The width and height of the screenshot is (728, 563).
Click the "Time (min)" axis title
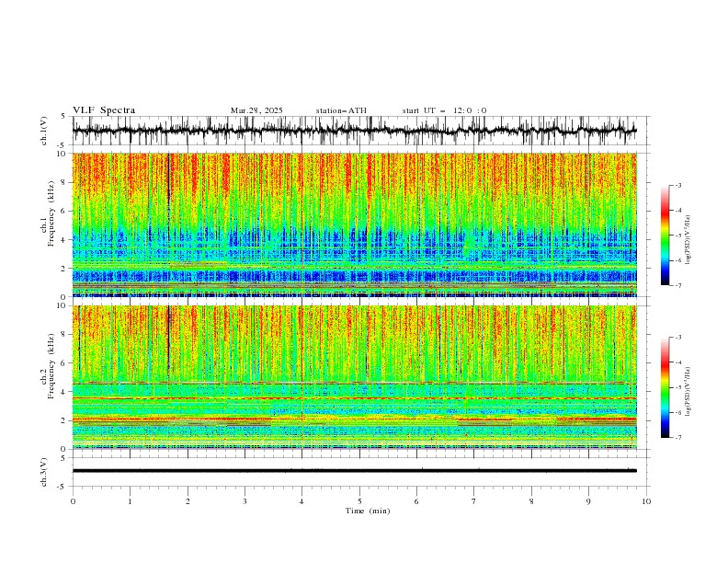click(x=368, y=511)
